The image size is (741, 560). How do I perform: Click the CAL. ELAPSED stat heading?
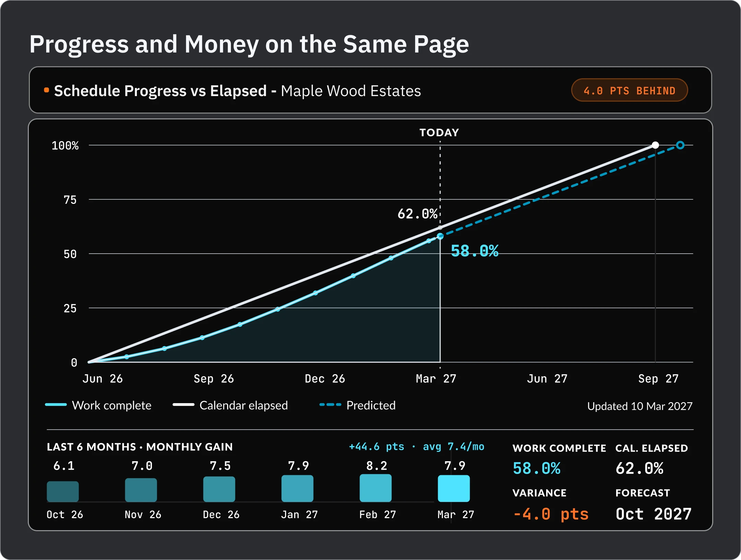(651, 448)
